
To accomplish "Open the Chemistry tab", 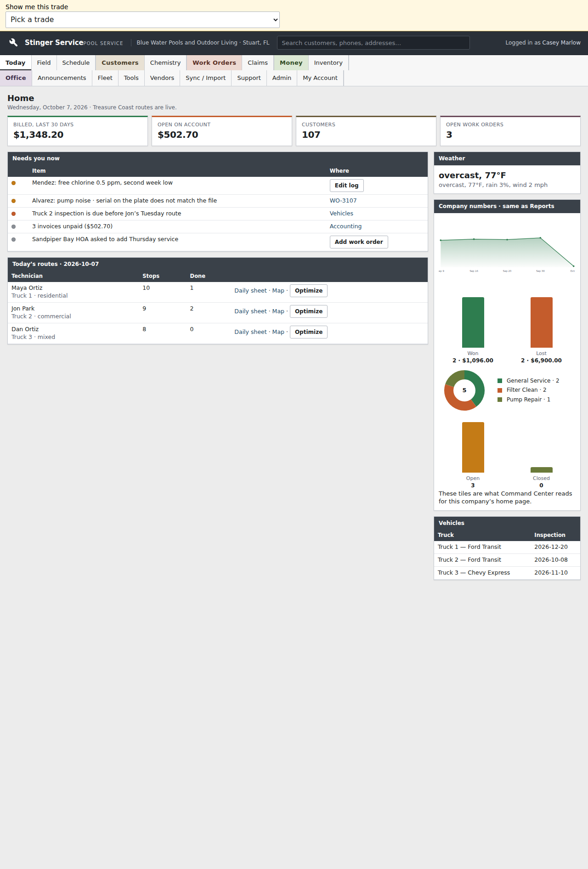I will (x=165, y=63).
